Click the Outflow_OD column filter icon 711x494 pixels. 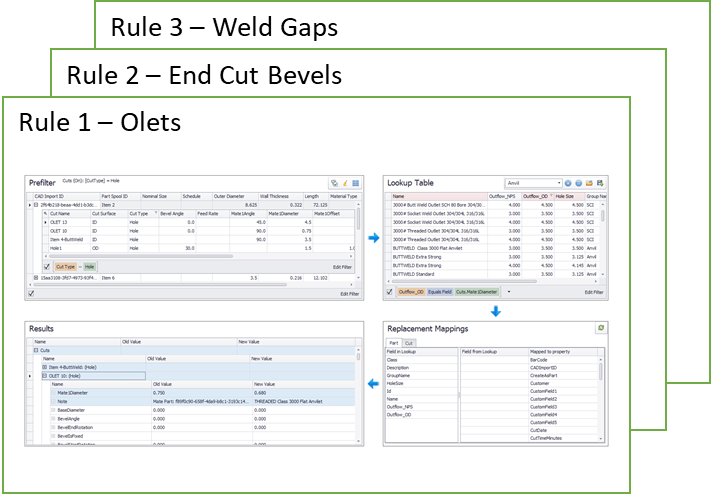pos(551,196)
